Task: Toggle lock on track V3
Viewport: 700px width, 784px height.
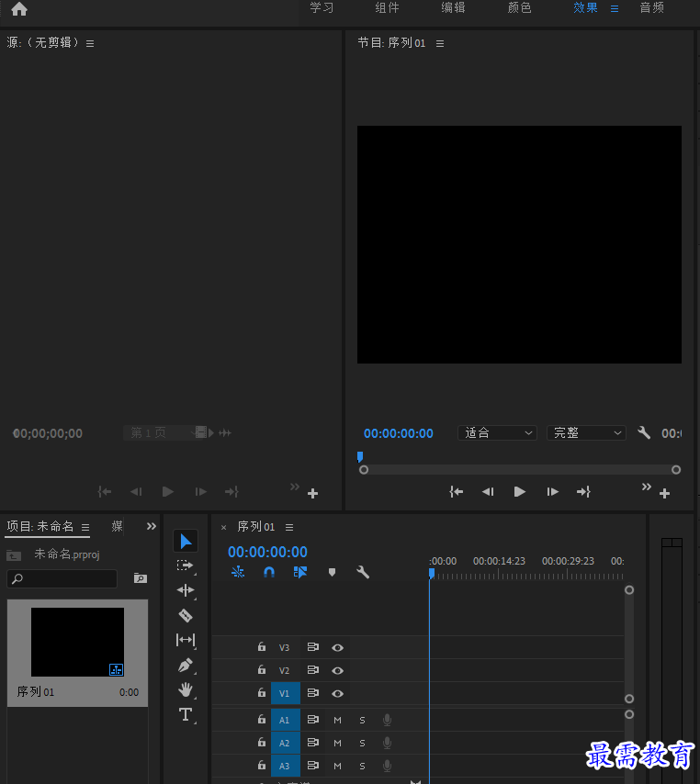Action: 262,647
